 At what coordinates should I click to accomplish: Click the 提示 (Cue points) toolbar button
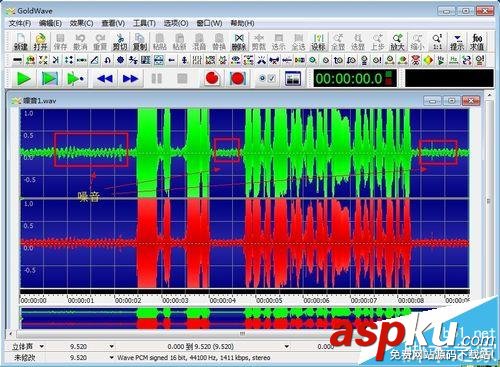(457, 42)
